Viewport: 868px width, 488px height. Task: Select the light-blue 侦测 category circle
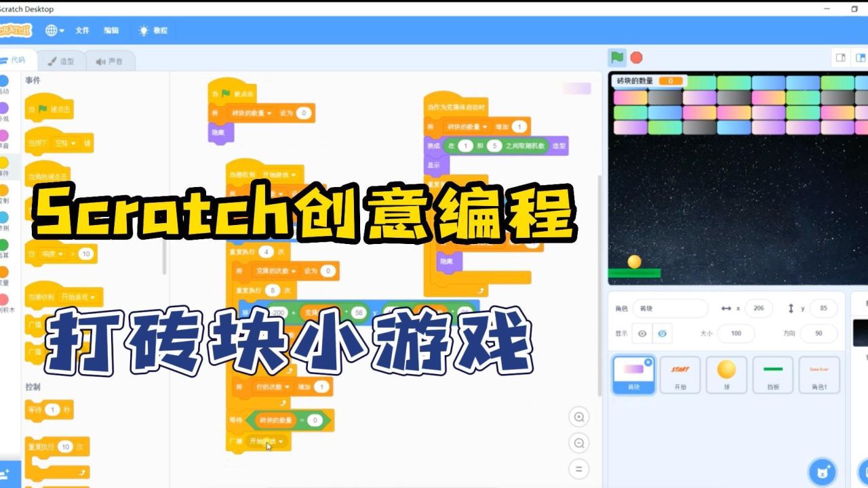click(4, 217)
